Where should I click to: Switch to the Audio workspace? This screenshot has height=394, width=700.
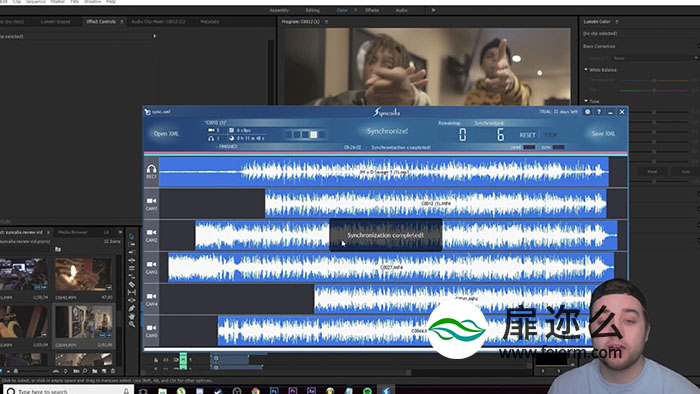401,10
